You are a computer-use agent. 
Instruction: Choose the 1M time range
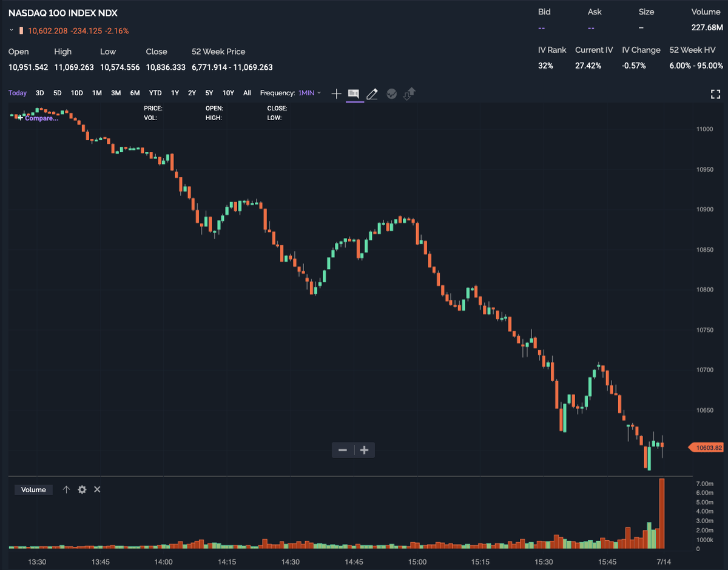[96, 93]
